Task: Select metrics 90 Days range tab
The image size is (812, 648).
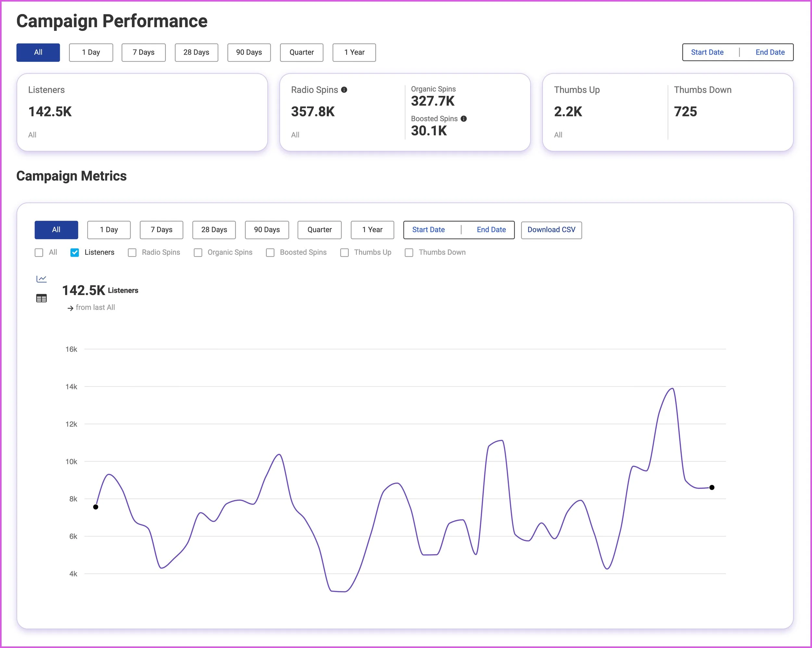Action: (x=267, y=230)
